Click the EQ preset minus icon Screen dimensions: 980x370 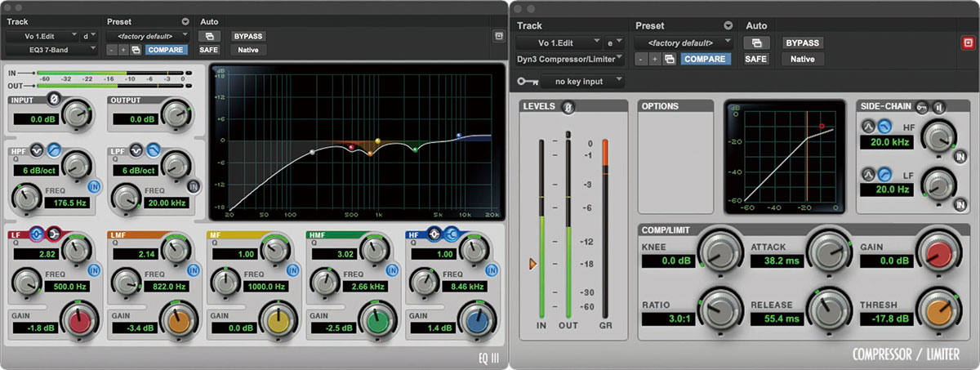point(112,50)
